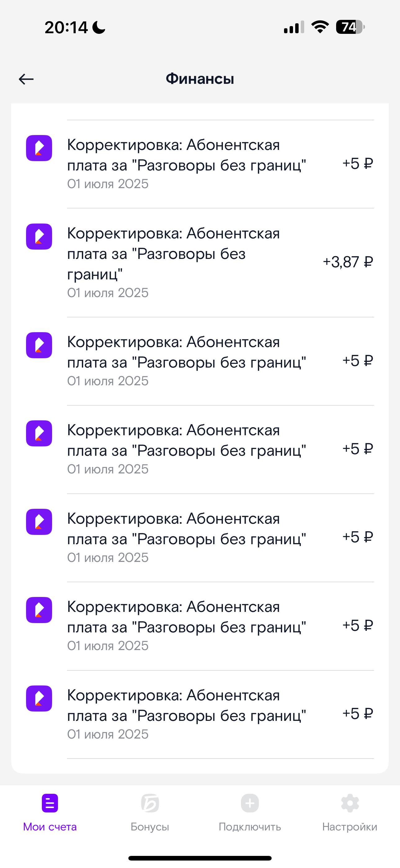Tap the Подключить plus icon
Screen dimensions: 400x868
click(250, 803)
